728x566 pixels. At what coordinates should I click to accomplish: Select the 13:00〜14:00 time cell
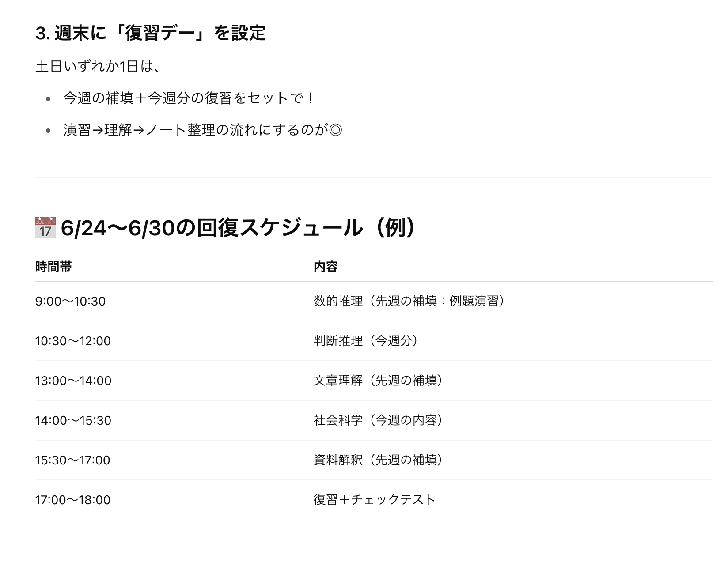(x=73, y=381)
